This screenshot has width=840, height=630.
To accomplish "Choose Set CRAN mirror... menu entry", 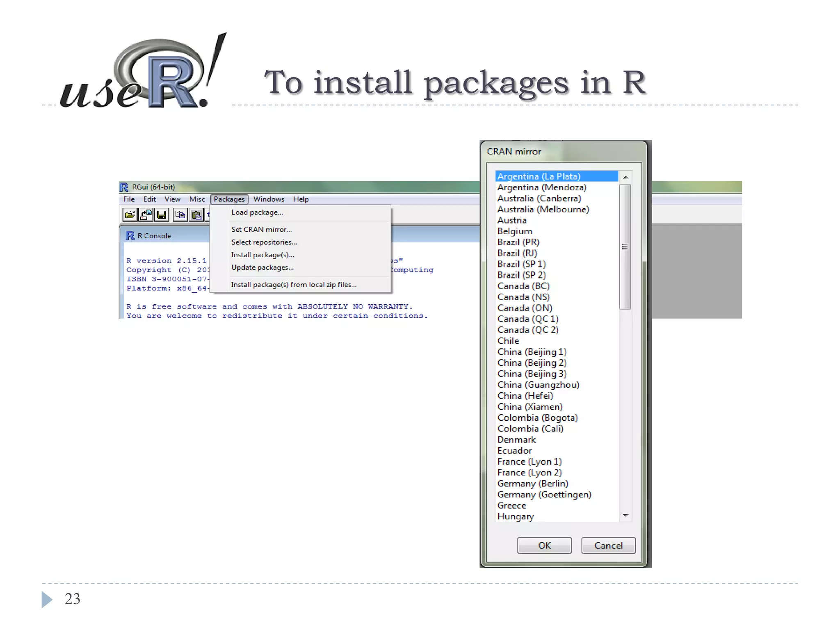I will click(300, 229).
